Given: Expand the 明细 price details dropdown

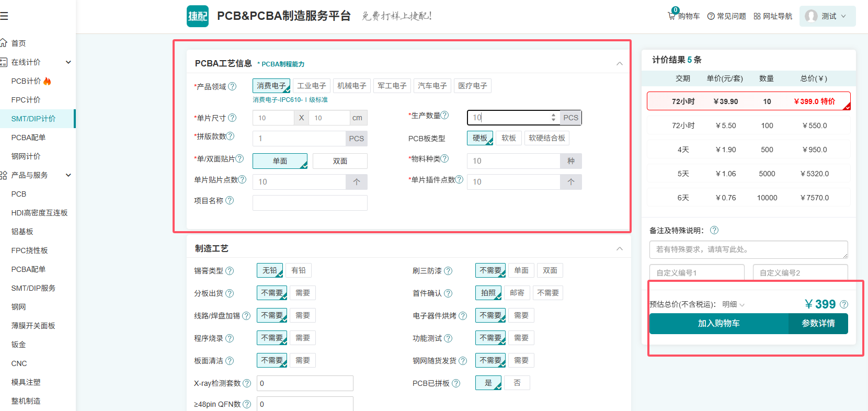Looking at the screenshot, I should click(733, 304).
